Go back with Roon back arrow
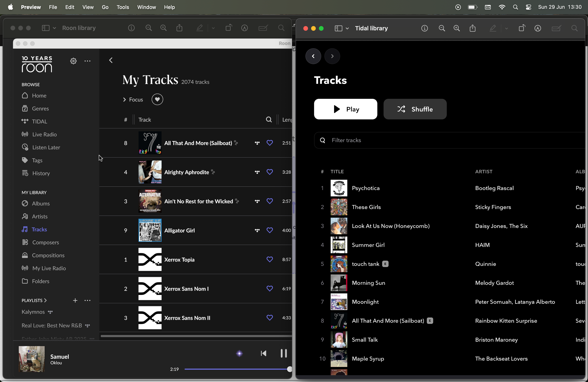588x382 pixels. (x=111, y=60)
